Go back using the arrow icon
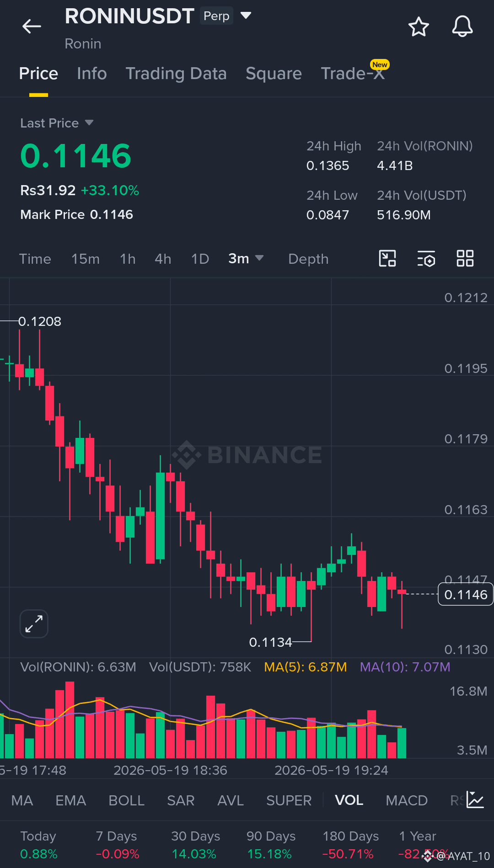Screen dimensions: 494x868 click(x=32, y=27)
